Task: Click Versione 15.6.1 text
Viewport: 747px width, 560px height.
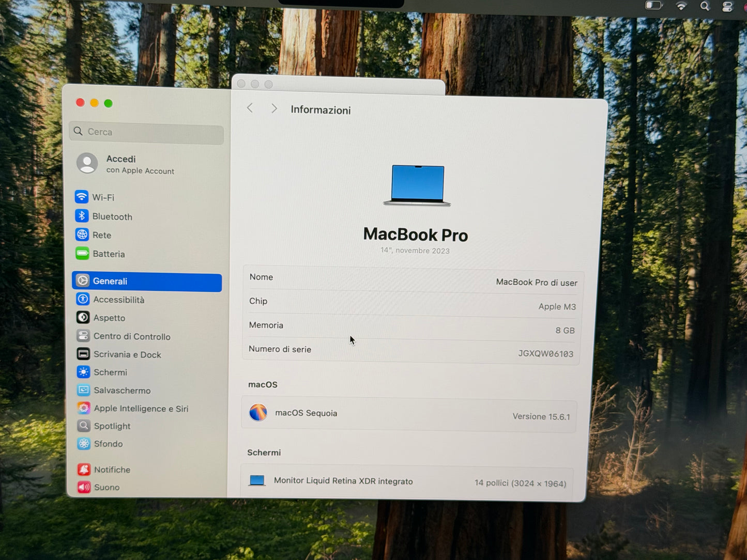Action: coord(541,416)
